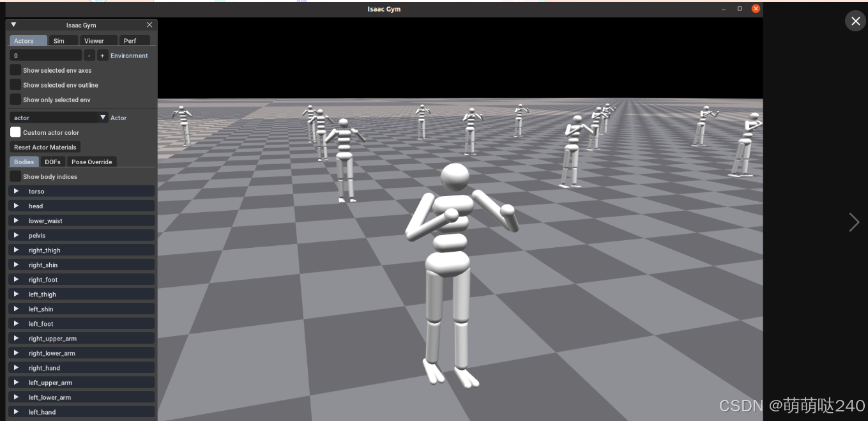
Task: Switch to the Pose Override tab
Action: 91,162
